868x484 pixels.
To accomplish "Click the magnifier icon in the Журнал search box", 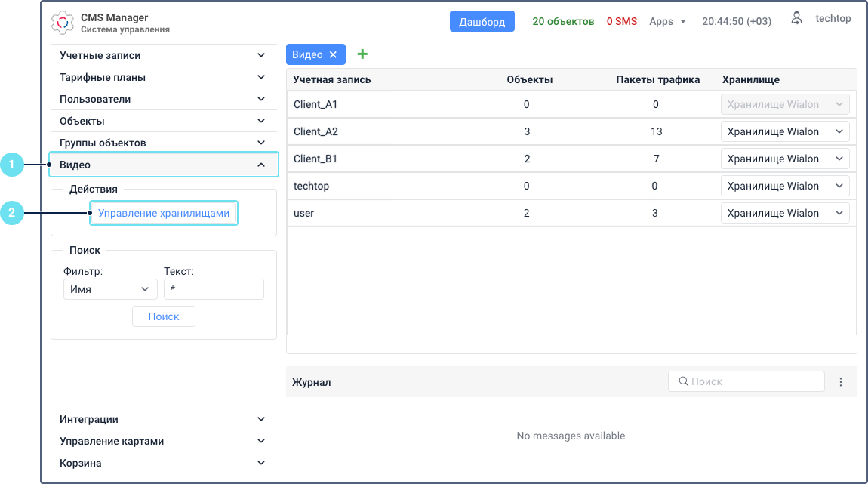I will tap(682, 381).
